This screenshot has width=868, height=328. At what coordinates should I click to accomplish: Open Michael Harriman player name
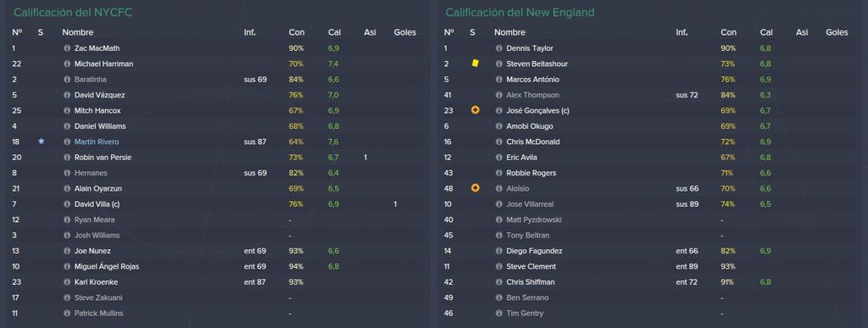pyautogui.click(x=103, y=64)
